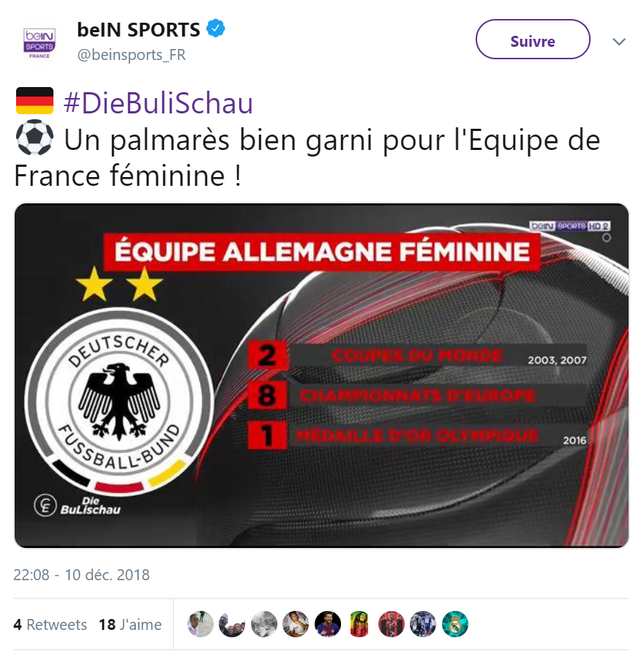
Task: Expand the tweet options chevron
Action: coord(619,42)
